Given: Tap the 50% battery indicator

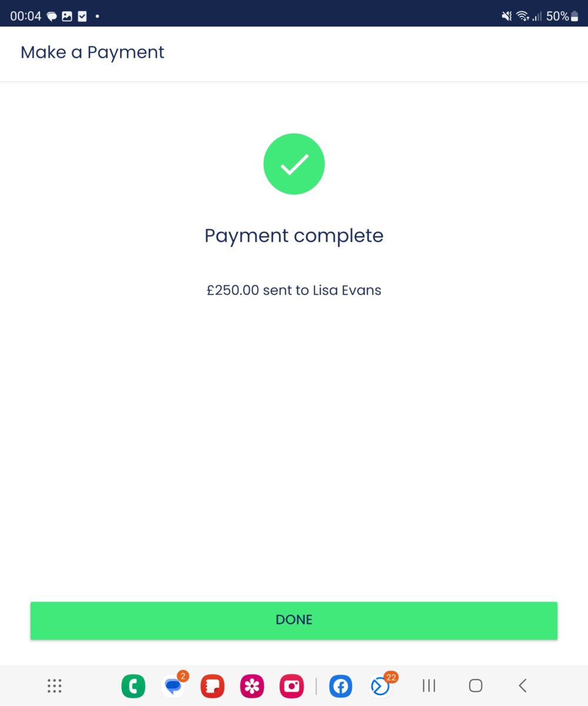Looking at the screenshot, I should 562,16.
